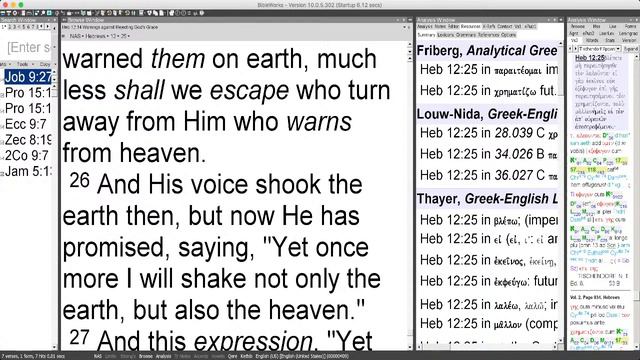Click verse number 26 in browse text
The image size is (640, 360).
coord(79,180)
